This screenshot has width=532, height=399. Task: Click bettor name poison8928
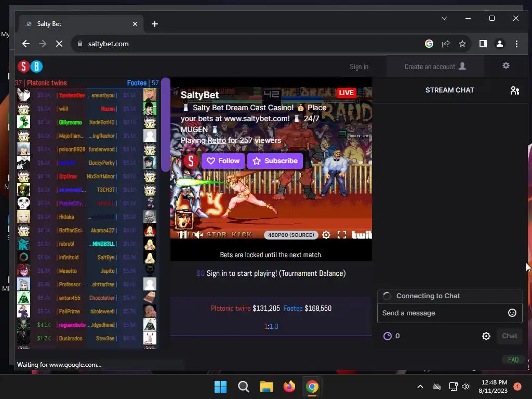pyautogui.click(x=72, y=149)
